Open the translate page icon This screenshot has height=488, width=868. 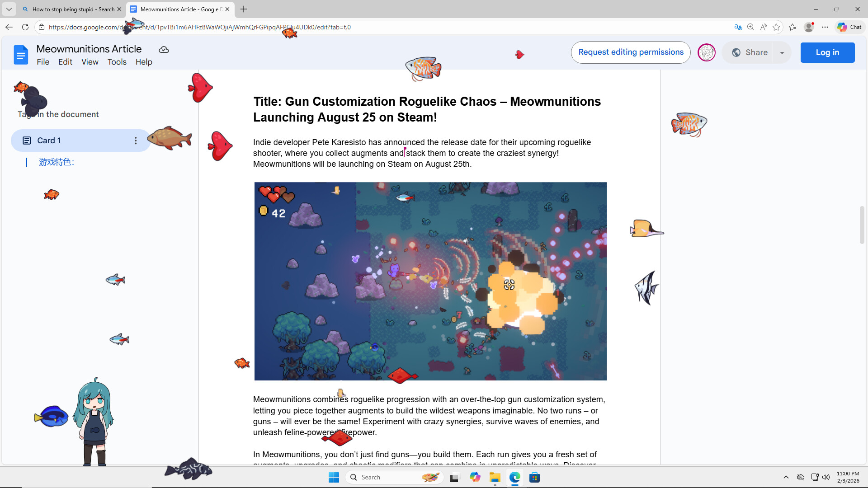click(x=737, y=27)
